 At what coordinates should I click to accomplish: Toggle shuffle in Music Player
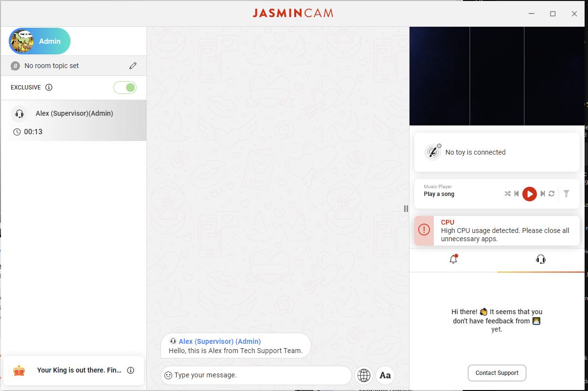pyautogui.click(x=507, y=194)
